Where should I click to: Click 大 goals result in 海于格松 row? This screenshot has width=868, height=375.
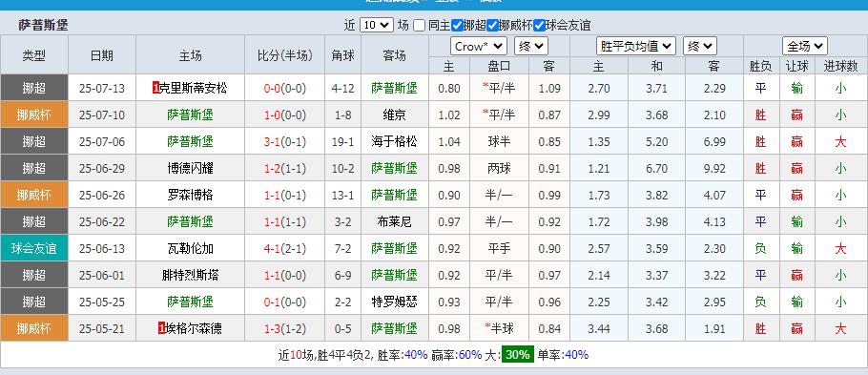point(840,142)
